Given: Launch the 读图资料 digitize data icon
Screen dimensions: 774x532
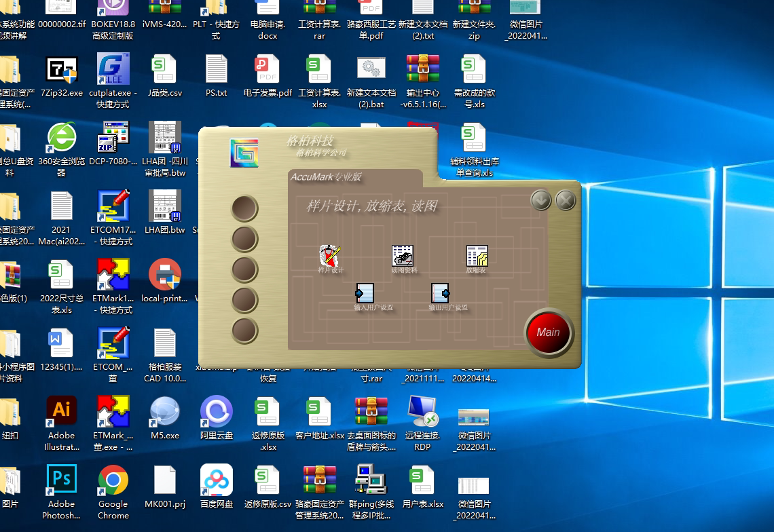Looking at the screenshot, I should (403, 256).
